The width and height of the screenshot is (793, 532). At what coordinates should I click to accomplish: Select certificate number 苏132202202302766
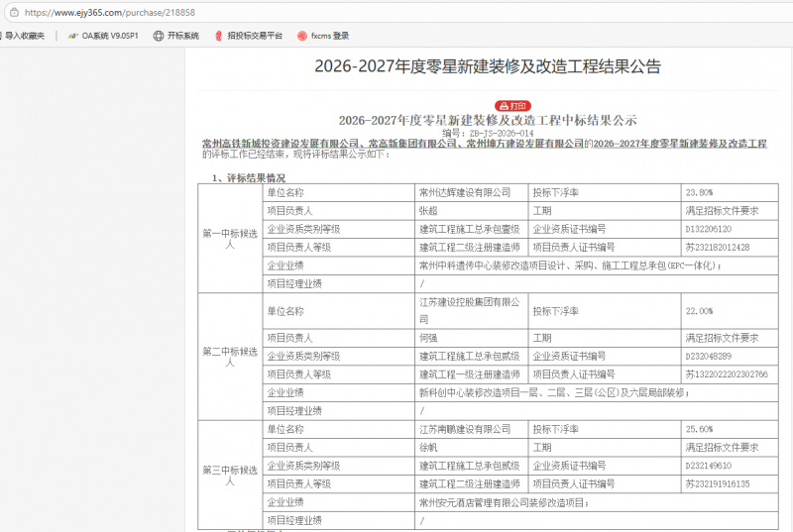pyautogui.click(x=730, y=374)
